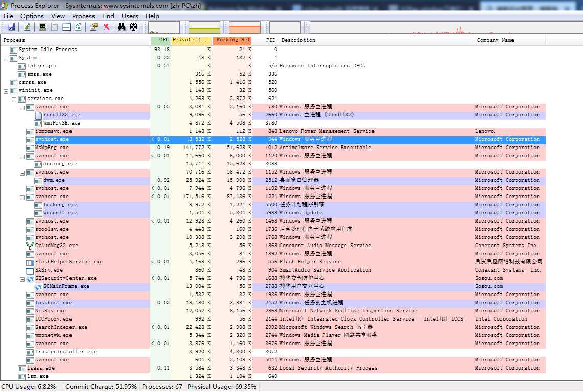The image size is (583, 392).
Task: Click the taskhost.exe process icon
Action: tap(30, 303)
